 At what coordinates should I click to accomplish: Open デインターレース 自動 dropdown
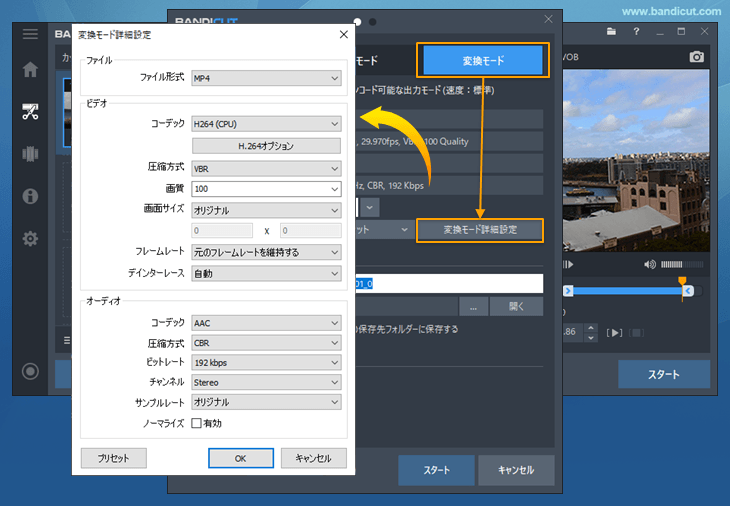266,274
